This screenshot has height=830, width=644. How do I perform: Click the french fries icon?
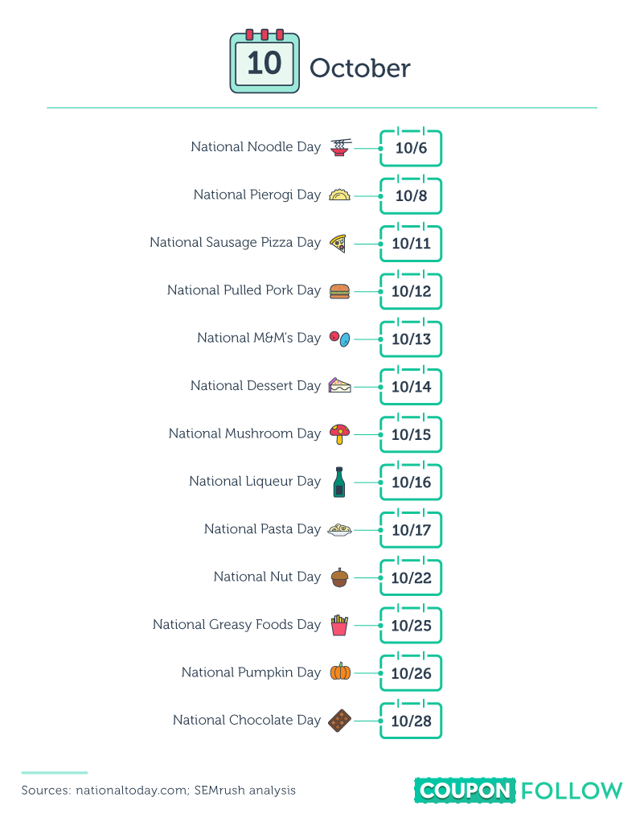[339, 625]
